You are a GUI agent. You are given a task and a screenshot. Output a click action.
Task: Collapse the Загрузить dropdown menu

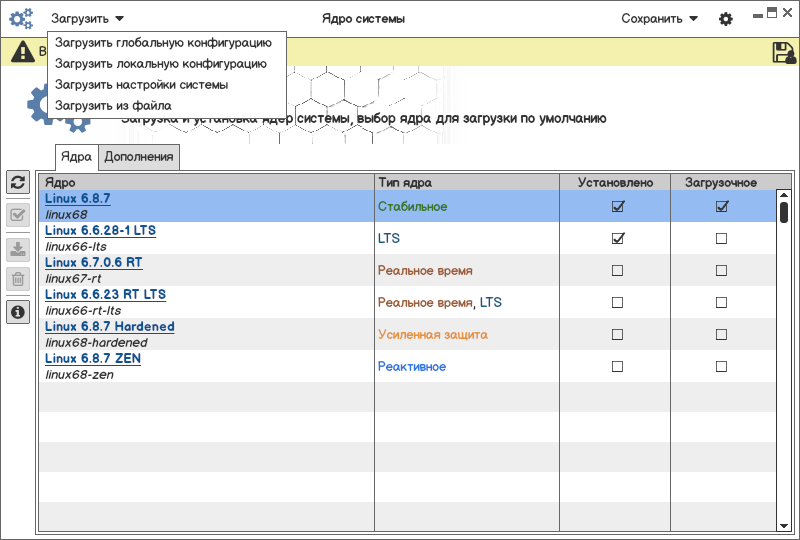[88, 19]
